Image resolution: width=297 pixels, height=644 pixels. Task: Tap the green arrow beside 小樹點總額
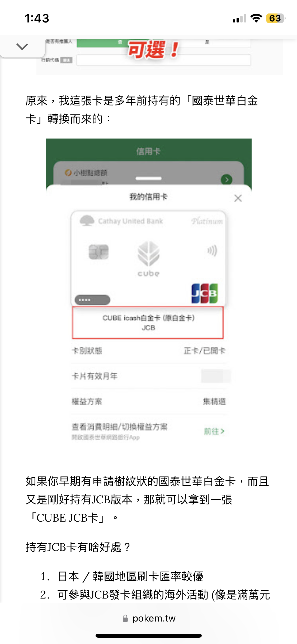226,180
